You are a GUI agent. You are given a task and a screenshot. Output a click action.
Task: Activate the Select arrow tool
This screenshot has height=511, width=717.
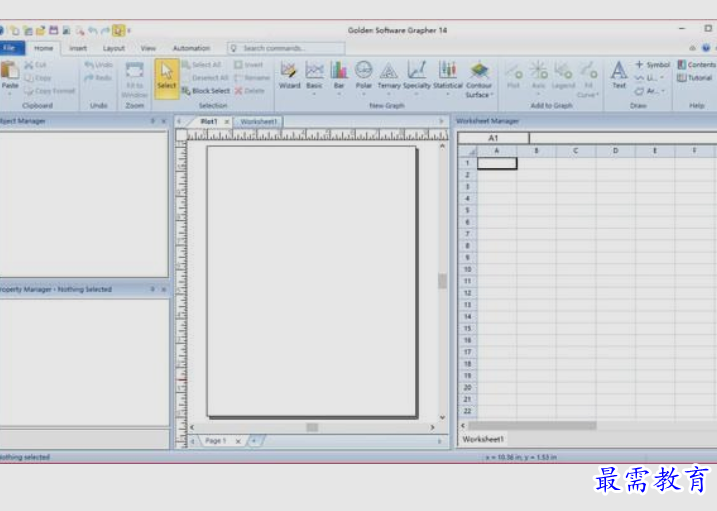pos(166,78)
